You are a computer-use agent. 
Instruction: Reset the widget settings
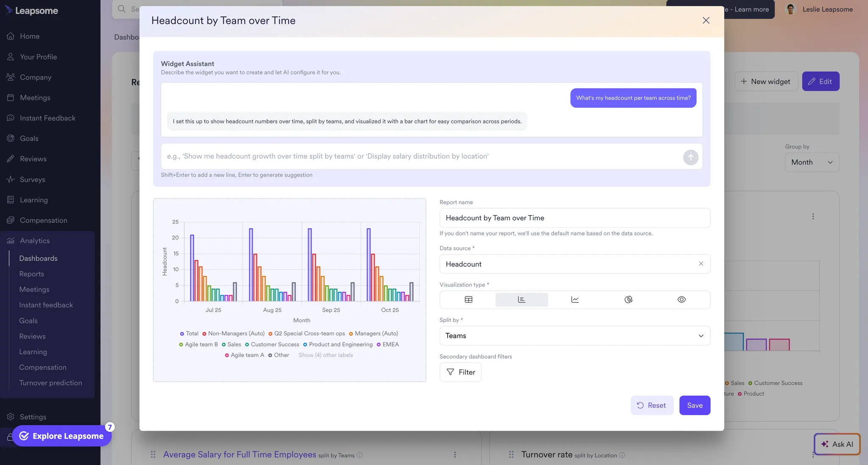coord(652,405)
